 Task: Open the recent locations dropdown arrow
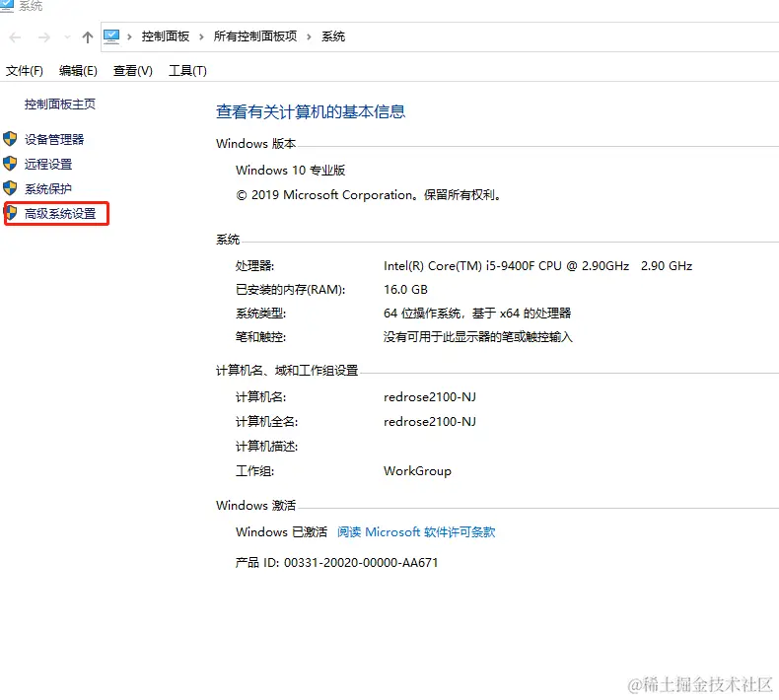coord(67,37)
